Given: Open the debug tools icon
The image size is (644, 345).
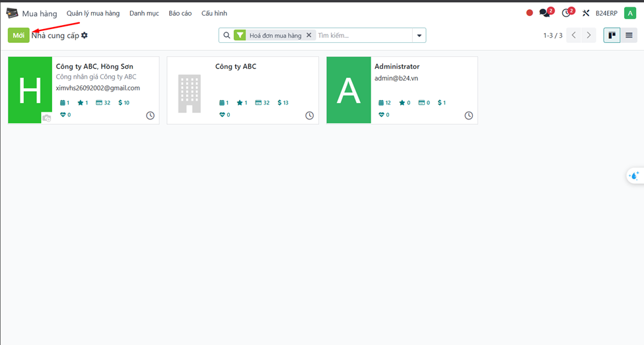Looking at the screenshot, I should pyautogui.click(x=585, y=13).
